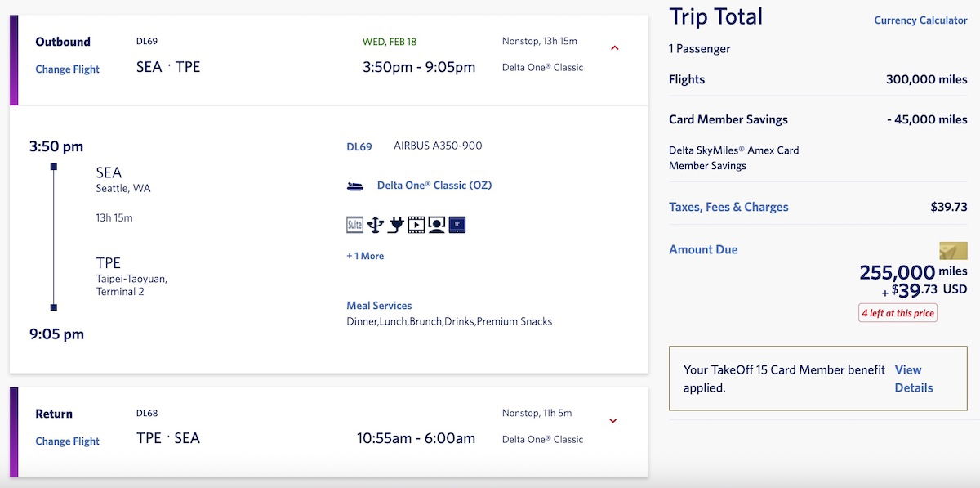Click the tablet streaming amenity icon
The width and height of the screenshot is (980, 488).
457,225
